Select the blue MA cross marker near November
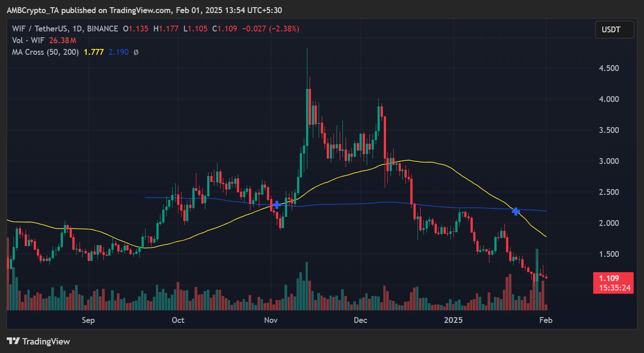 click(276, 205)
